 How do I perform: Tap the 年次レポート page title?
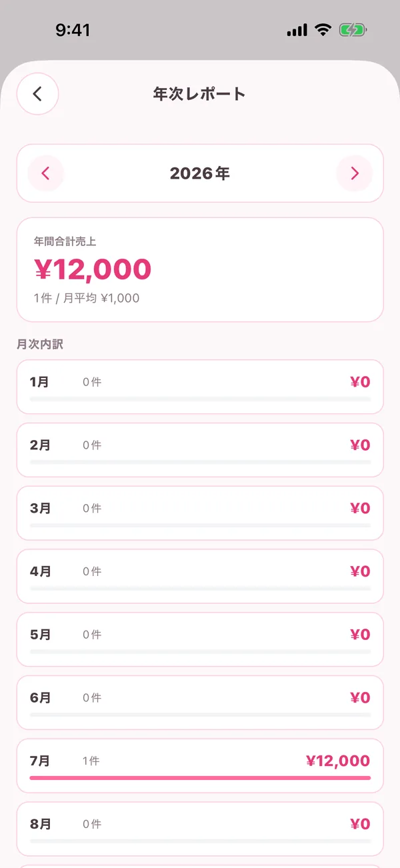click(199, 94)
